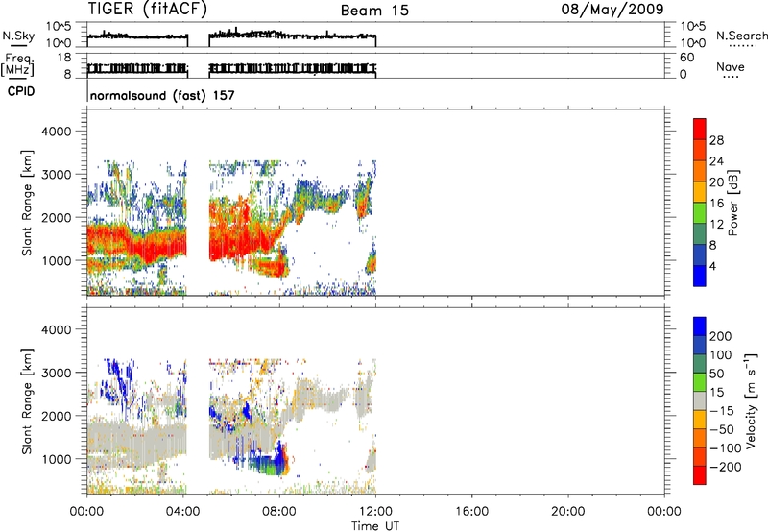Click the red top of power colorbar
Viewport: 768px width, 532px height.
click(700, 129)
